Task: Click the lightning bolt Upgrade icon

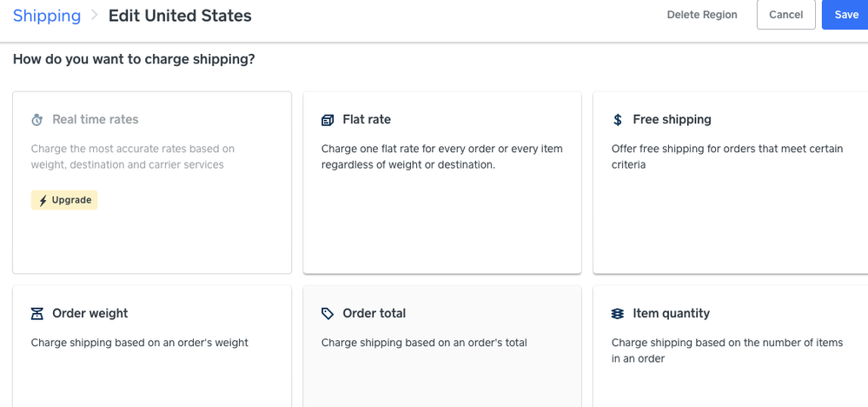Action: (x=43, y=201)
